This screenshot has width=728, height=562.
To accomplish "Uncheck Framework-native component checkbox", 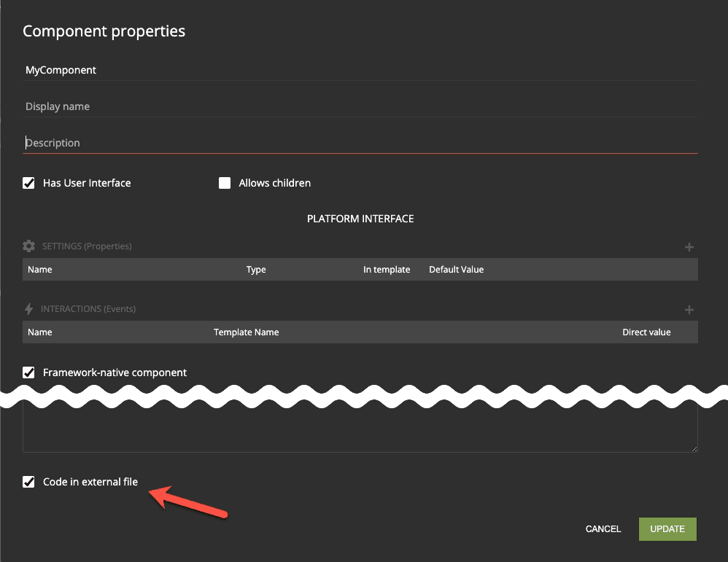I will pos(28,372).
